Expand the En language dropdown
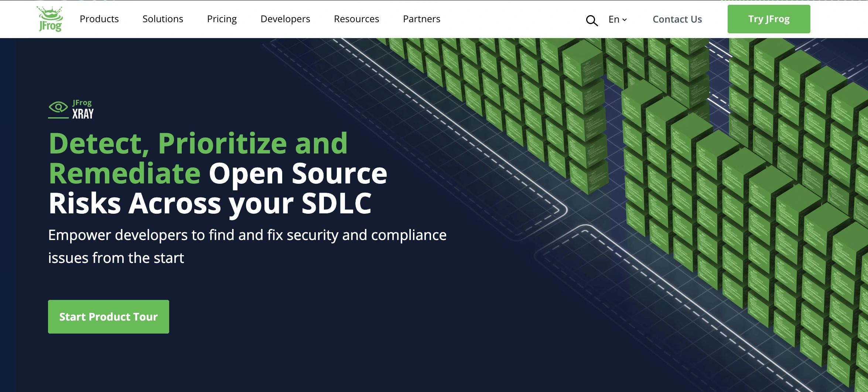868x392 pixels. click(616, 19)
